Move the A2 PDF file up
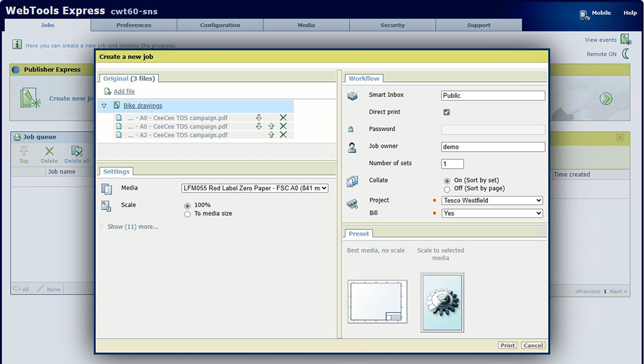644x364 pixels. 271,135
